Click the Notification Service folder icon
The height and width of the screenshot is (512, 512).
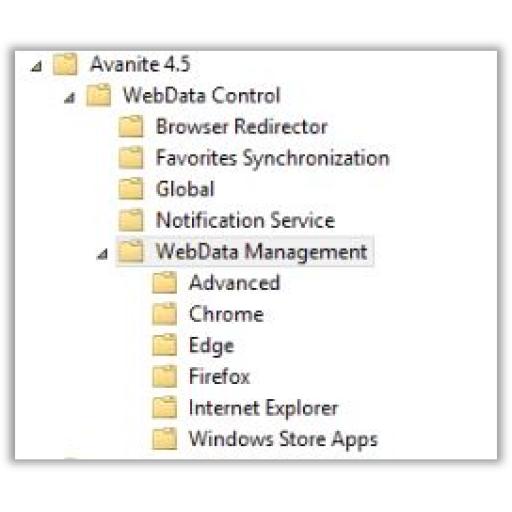tap(131, 220)
